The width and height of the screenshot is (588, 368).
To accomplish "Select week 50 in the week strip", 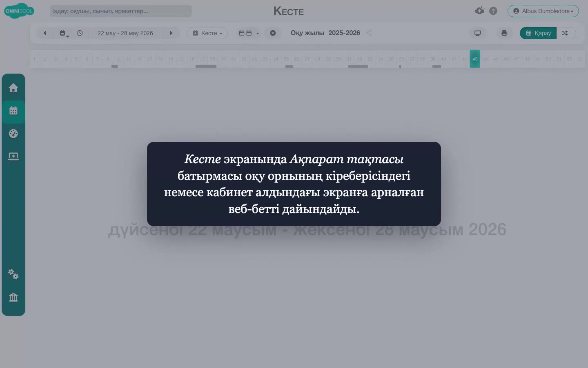I will (x=548, y=59).
